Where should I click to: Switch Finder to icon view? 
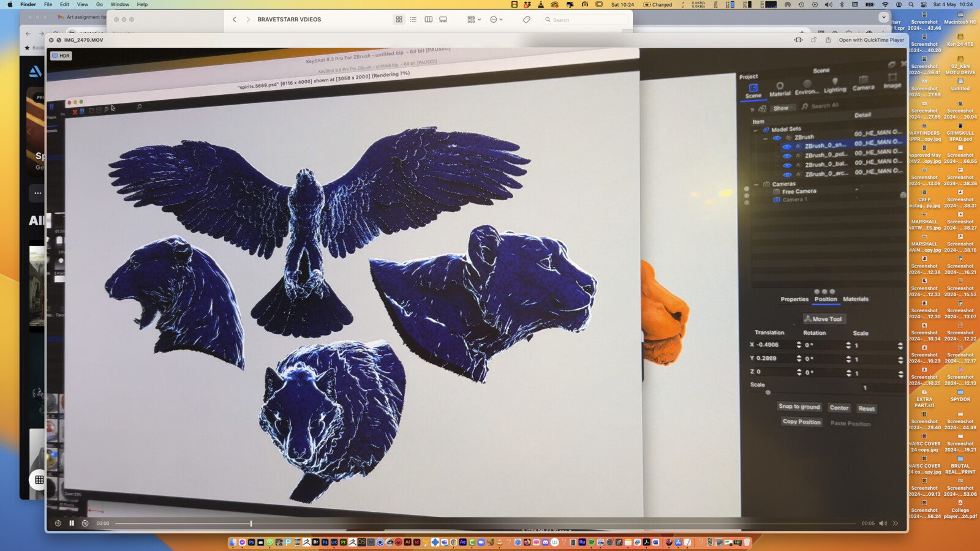(399, 20)
